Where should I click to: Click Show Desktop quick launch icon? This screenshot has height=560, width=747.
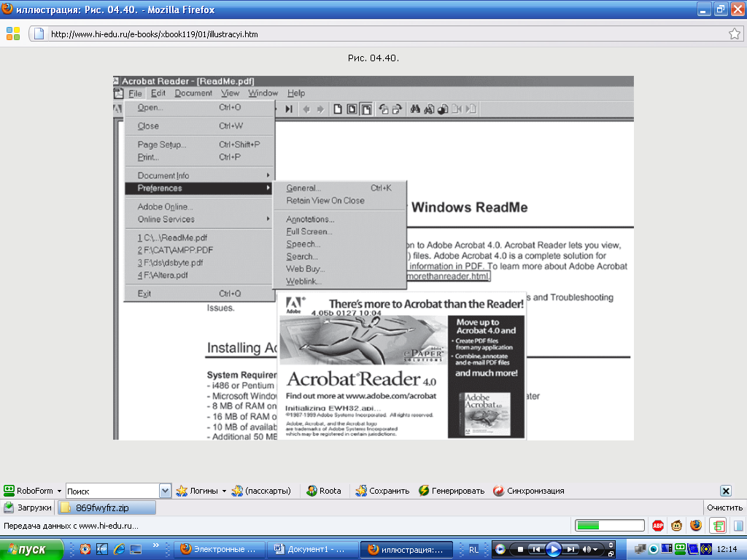[136, 549]
